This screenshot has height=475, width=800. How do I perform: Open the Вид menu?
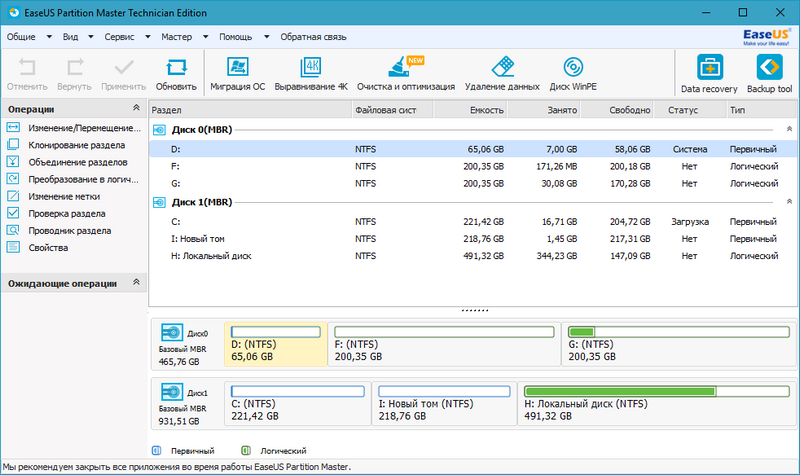(x=70, y=37)
